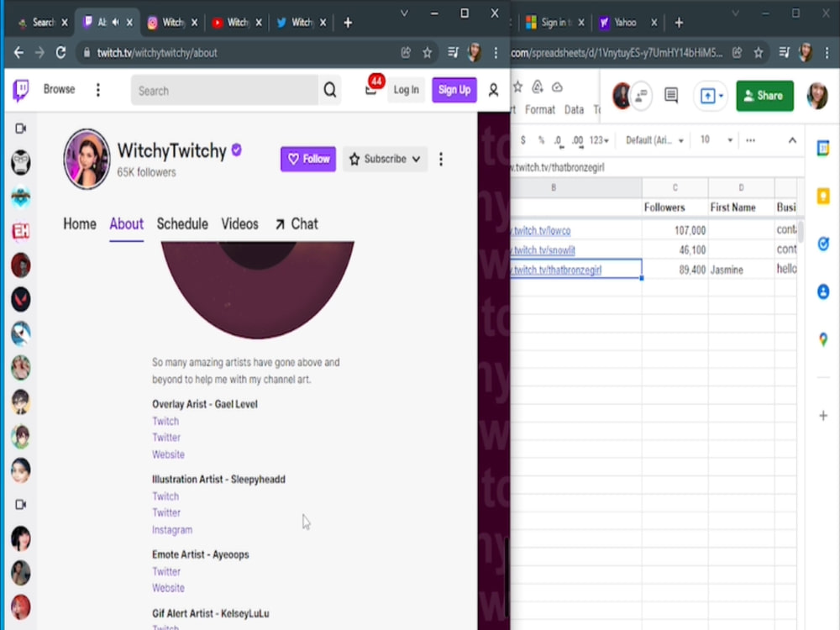Viewport: 840px width, 630px height.
Task: Open the Valorant-style red V channel icon
Action: tap(20, 299)
